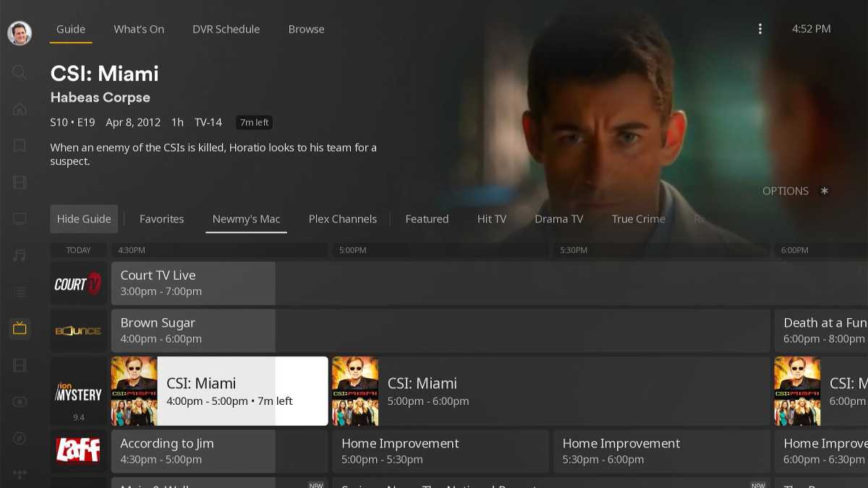Click the '7m left' badge
The width and height of the screenshot is (868, 488).
coord(254,123)
